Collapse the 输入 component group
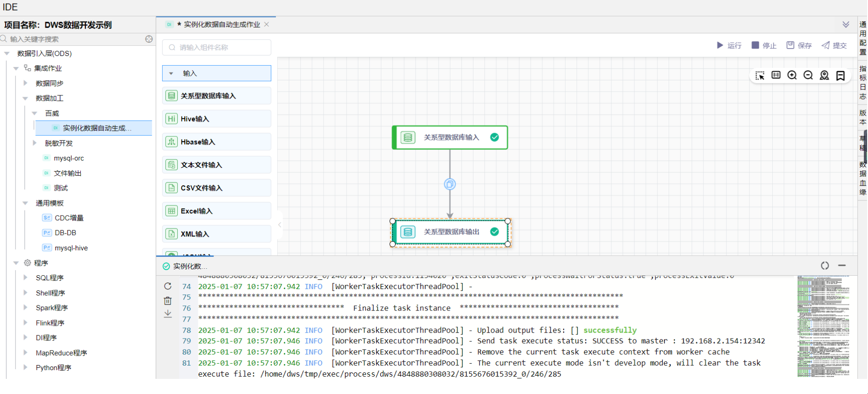The width and height of the screenshot is (868, 394). (x=171, y=73)
